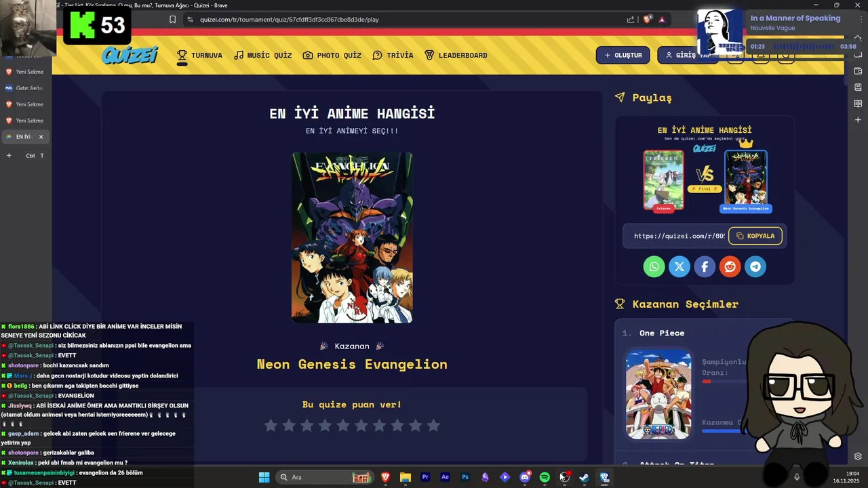
Task: Launch After Effects from the taskbar
Action: coord(445,477)
